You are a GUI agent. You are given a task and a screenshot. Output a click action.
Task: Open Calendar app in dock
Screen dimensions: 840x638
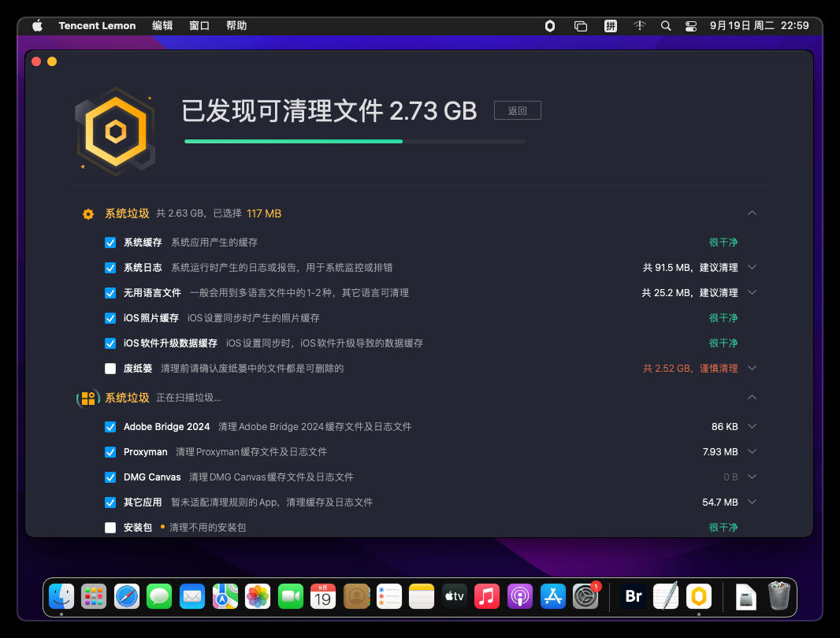323,596
